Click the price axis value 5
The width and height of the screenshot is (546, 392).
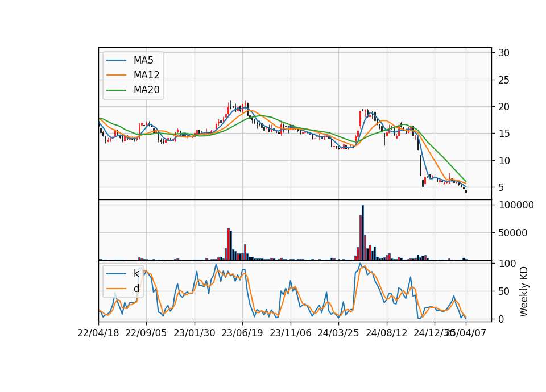tap(501, 187)
